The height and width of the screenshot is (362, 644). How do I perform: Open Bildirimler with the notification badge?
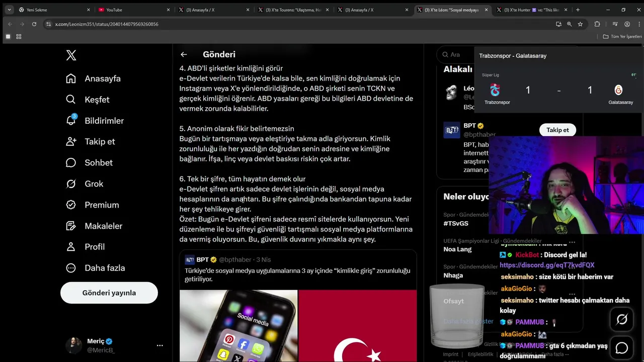(95, 121)
